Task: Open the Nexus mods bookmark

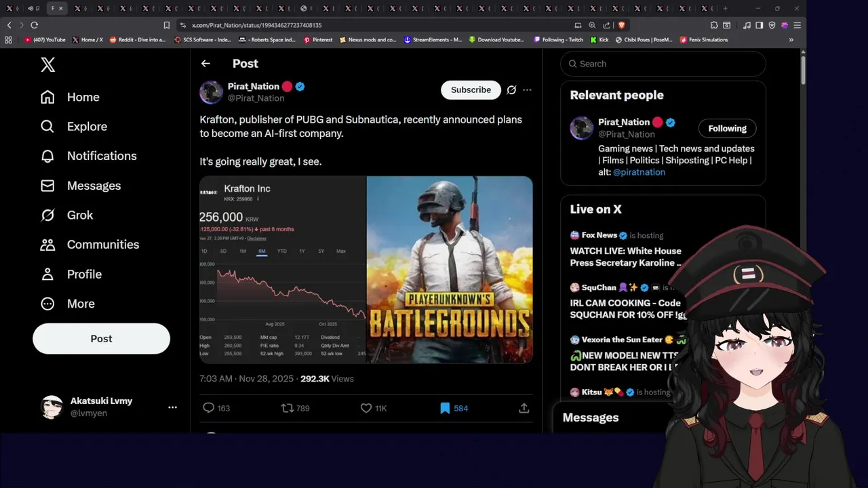Action: pos(368,40)
